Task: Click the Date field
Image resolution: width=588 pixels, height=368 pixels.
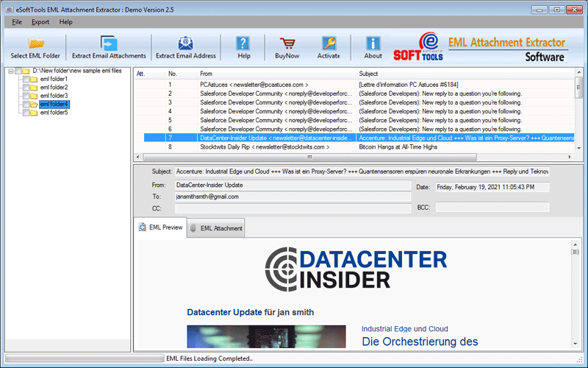Action: [492, 187]
